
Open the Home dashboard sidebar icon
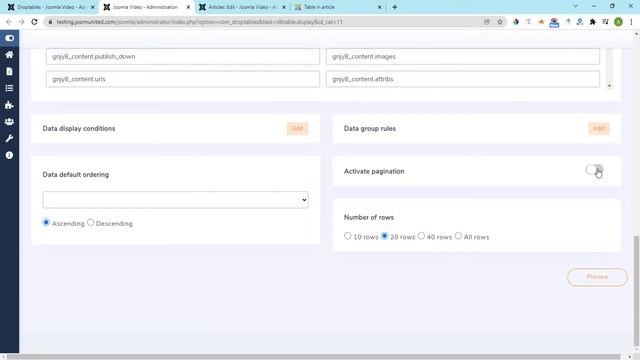pos(9,55)
